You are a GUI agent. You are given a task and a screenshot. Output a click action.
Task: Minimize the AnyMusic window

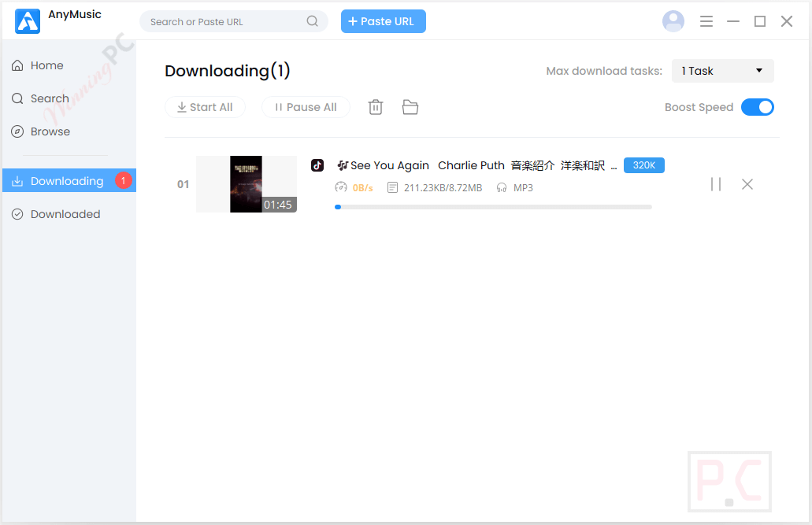coord(733,21)
